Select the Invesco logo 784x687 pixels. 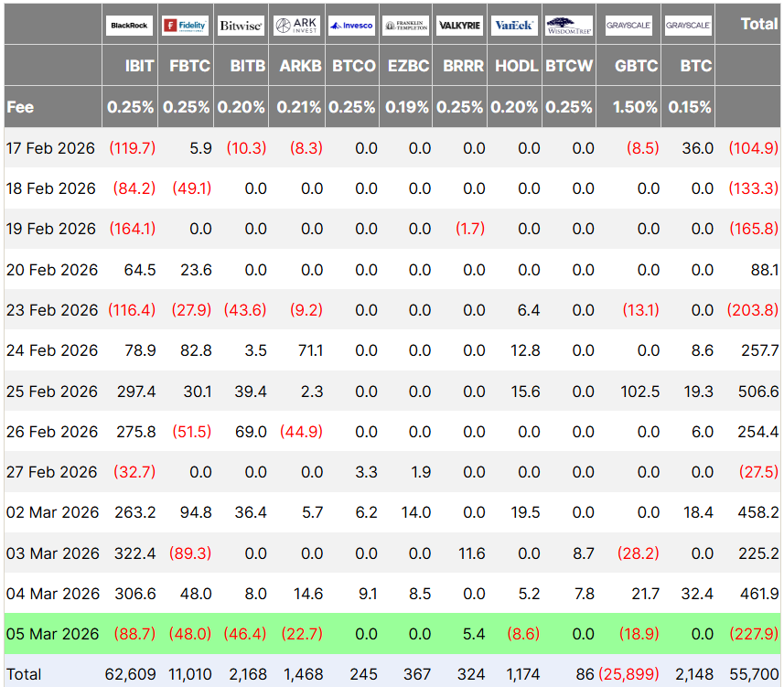tap(351, 26)
